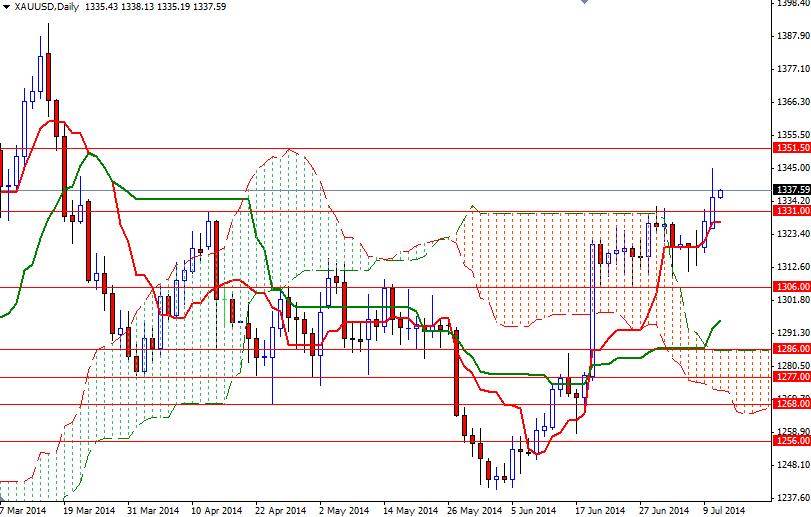This screenshot has width=811, height=517.
Task: Select the red 1306.00 level label
Action: (x=791, y=286)
